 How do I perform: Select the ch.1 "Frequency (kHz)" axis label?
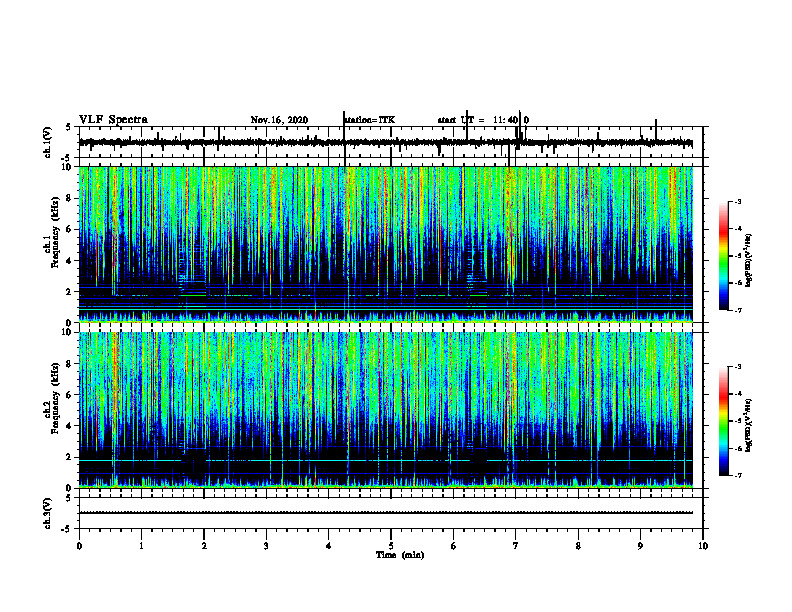tap(56, 232)
